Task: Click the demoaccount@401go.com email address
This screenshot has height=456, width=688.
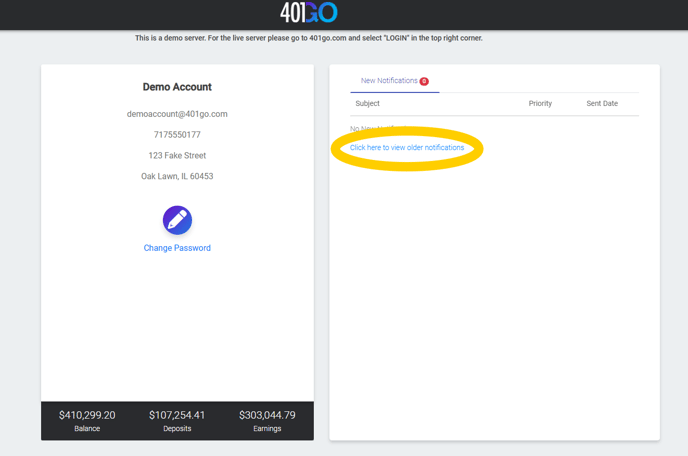Action: click(177, 114)
